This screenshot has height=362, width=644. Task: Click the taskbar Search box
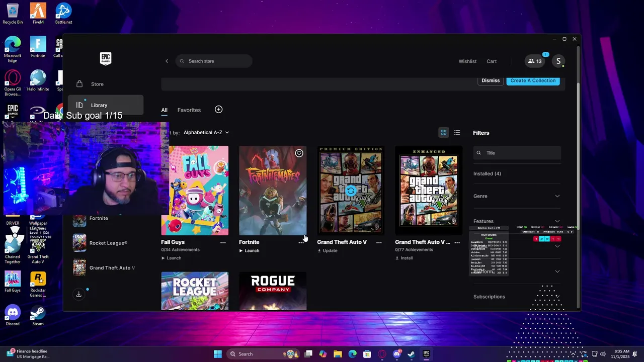264,354
